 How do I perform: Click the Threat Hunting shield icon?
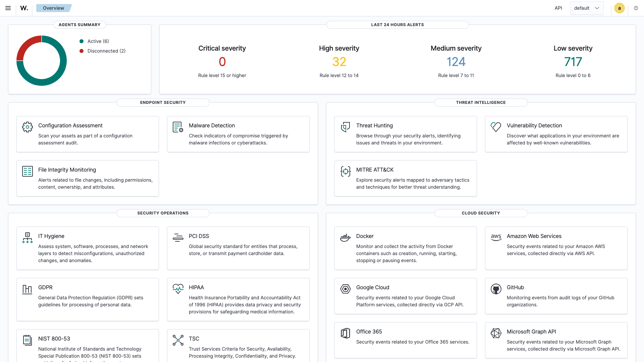(x=345, y=127)
